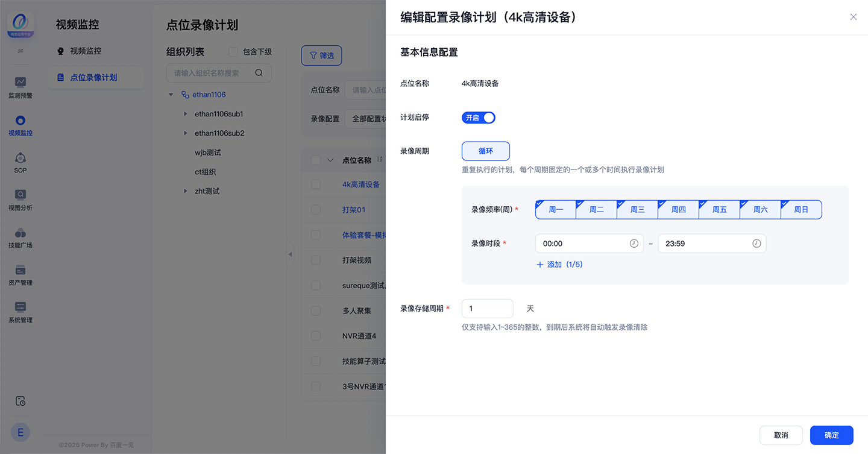This screenshot has height=454, width=868.
Task: Toggle 周日 recording day
Action: (x=802, y=209)
